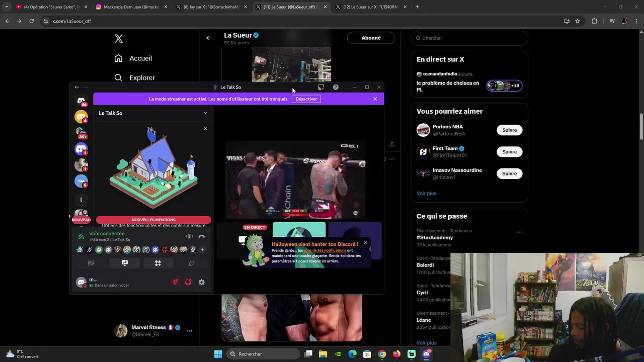
Task: Open the Discord logo server with badge 1
Action: (81, 149)
